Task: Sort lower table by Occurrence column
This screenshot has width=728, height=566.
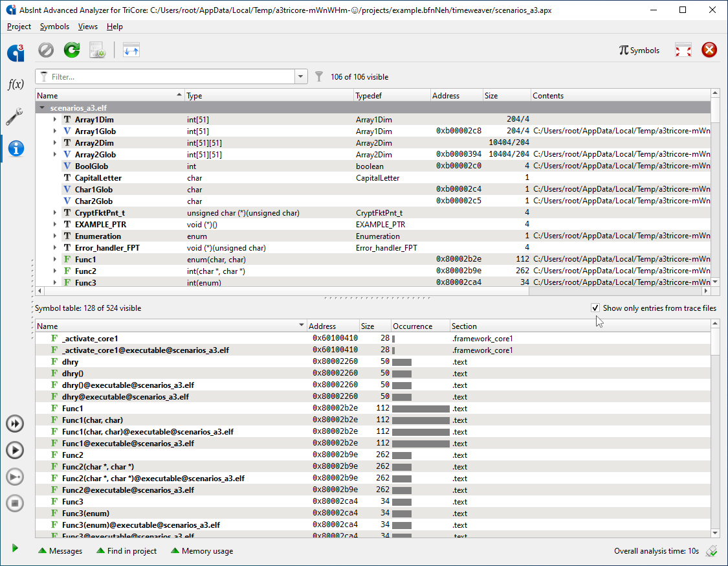Action: (420, 326)
